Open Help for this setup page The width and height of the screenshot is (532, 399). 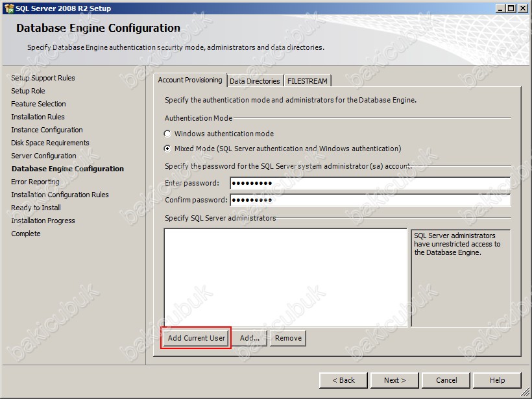(497, 380)
